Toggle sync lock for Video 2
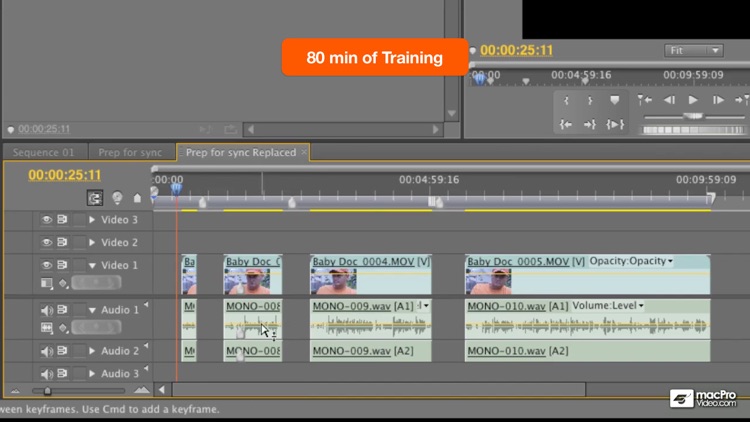 [62, 242]
